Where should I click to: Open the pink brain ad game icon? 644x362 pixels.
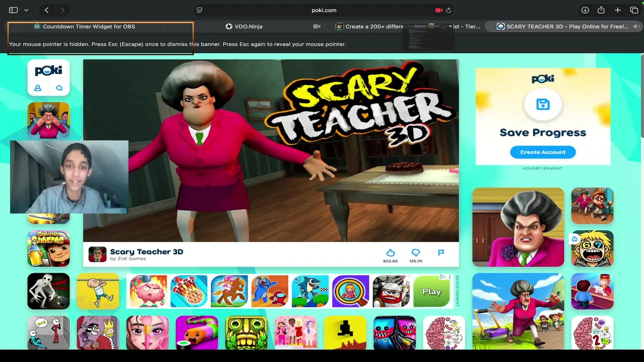148,291
